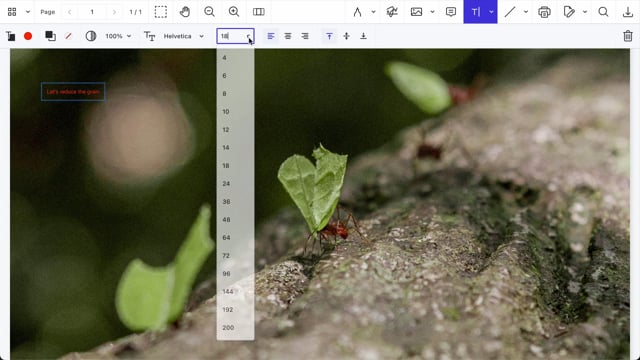Zoom in with the plus magnifier
The width and height of the screenshot is (640, 360).
click(x=234, y=12)
